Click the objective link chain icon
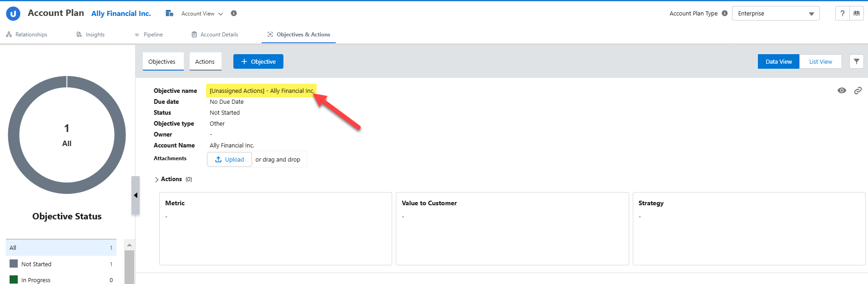 click(858, 91)
